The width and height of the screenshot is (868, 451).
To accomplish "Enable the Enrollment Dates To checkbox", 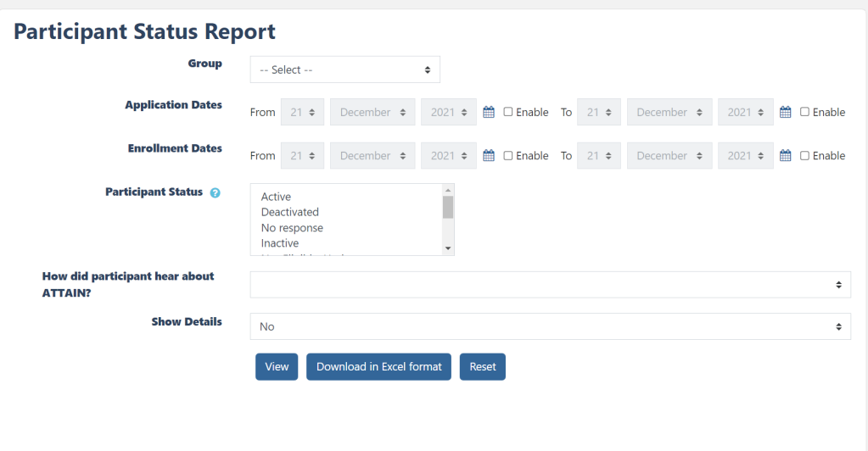I will tap(805, 155).
